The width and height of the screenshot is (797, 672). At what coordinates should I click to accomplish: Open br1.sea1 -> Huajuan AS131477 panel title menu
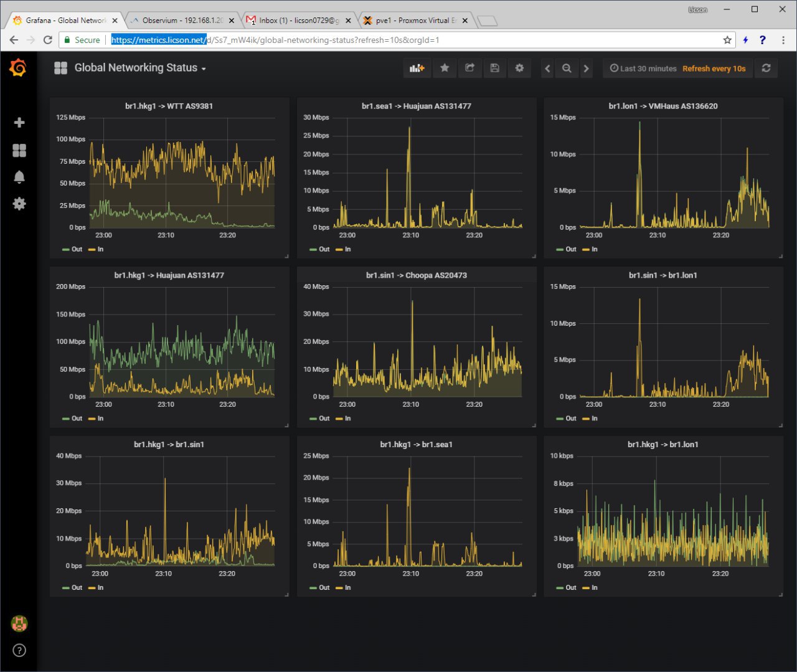(x=417, y=106)
